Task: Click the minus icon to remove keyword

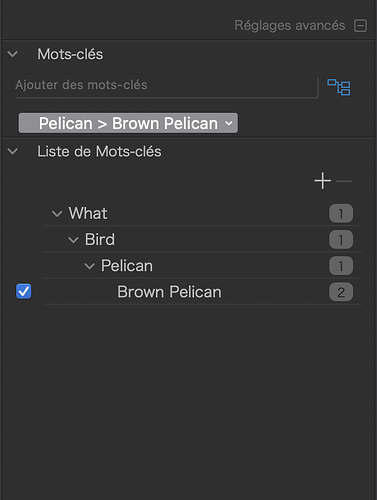Action: pos(344,181)
